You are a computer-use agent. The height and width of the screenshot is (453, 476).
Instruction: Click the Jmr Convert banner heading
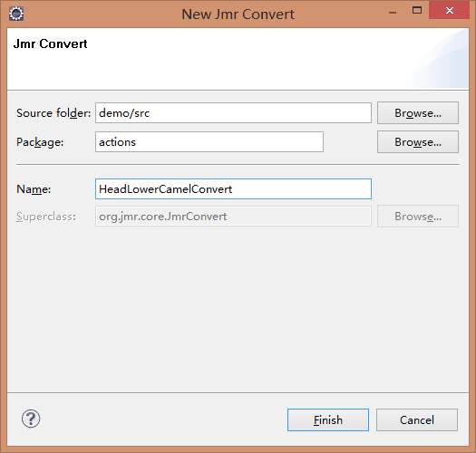coord(50,43)
